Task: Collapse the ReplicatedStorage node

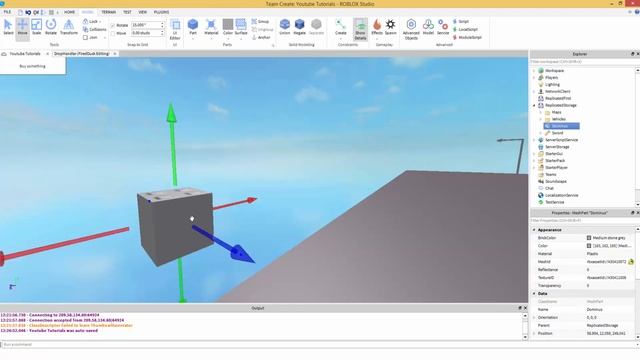Action: [x=534, y=105]
